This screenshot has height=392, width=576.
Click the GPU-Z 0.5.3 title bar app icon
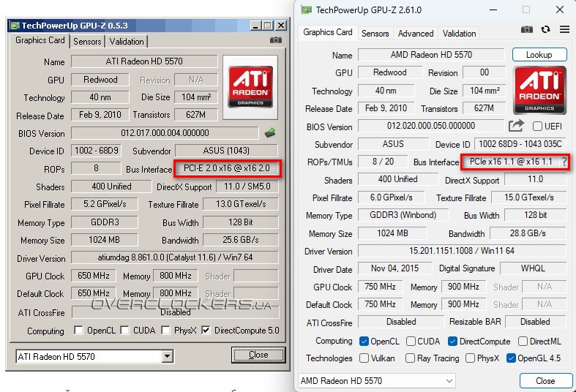[x=15, y=26]
